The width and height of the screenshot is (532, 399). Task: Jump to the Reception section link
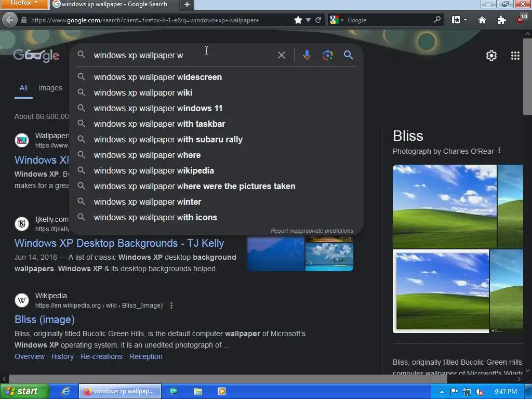pos(146,356)
